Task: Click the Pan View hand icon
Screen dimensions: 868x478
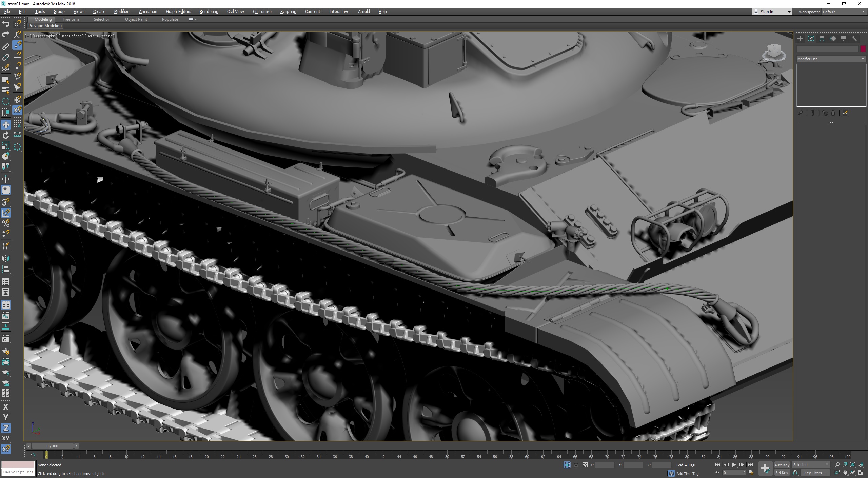Action: point(845,473)
